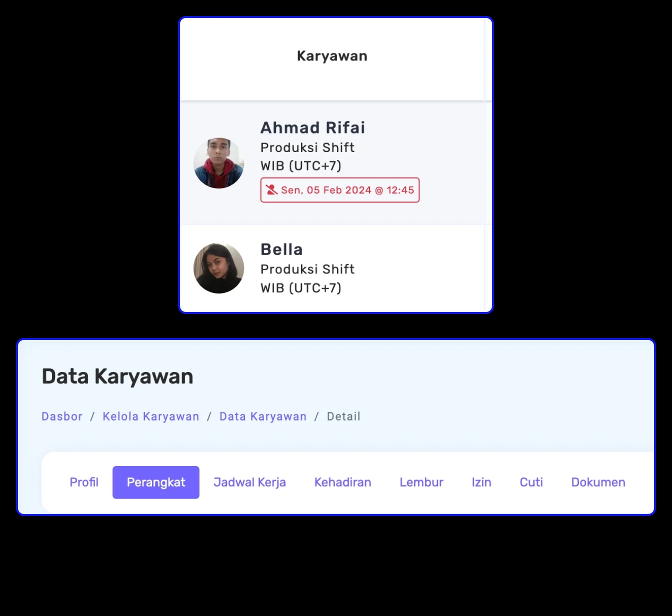Image resolution: width=672 pixels, height=616 pixels.
Task: Select the Izin tab
Action: pyautogui.click(x=481, y=482)
